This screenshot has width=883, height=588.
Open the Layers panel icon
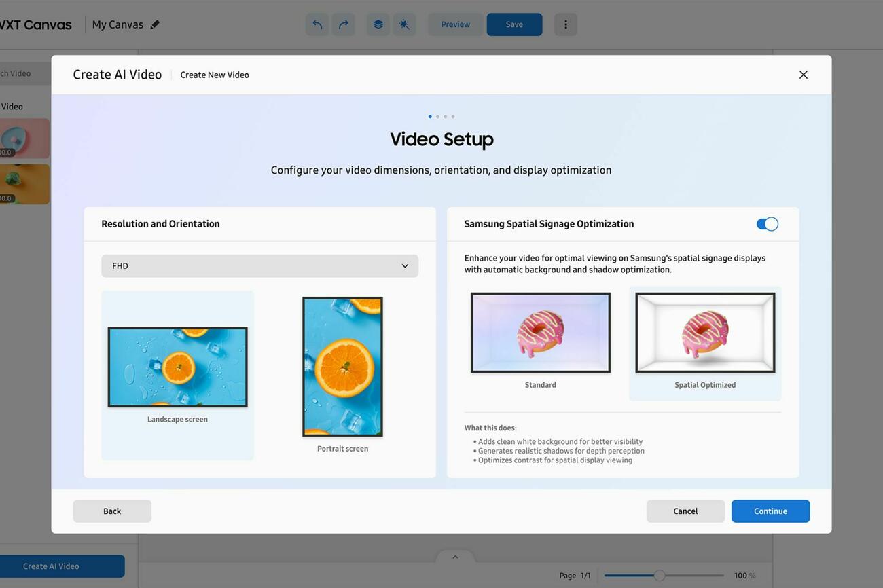(378, 24)
